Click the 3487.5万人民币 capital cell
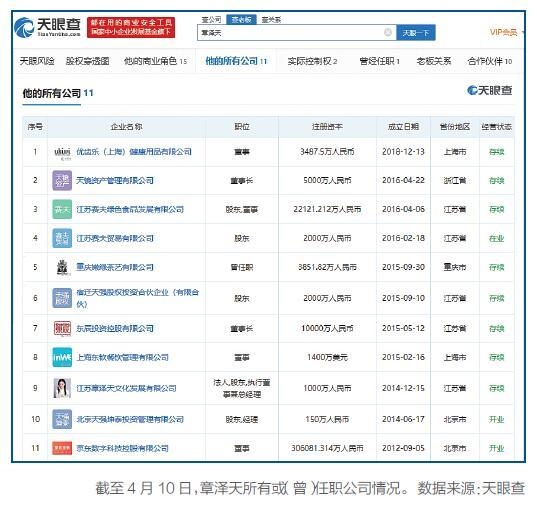The width and height of the screenshot is (537, 514). 327,152
